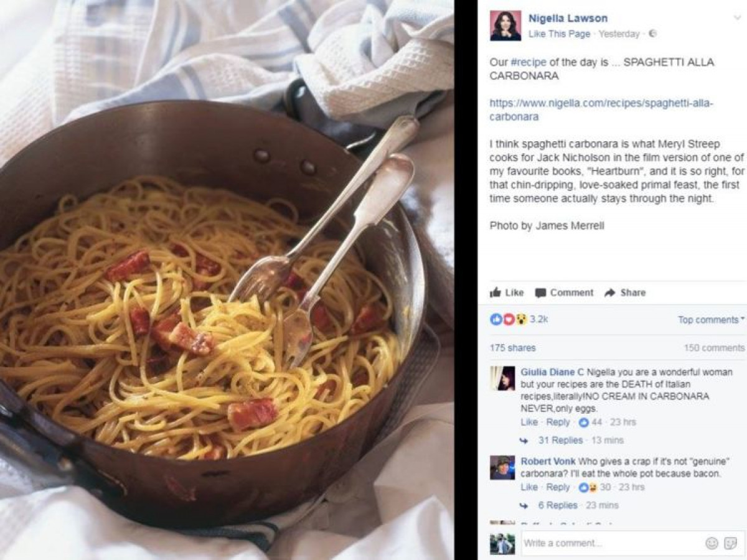Like the post with thumbs-up icon
747x560 pixels.
507,292
